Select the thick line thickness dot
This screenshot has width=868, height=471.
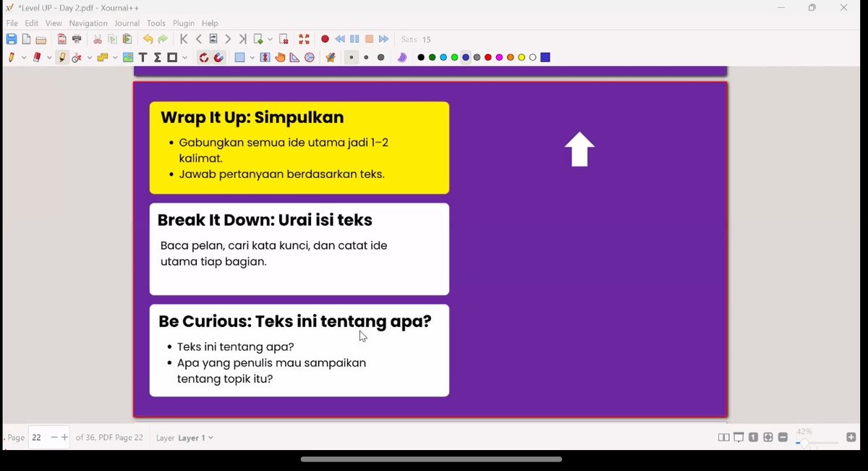381,57
